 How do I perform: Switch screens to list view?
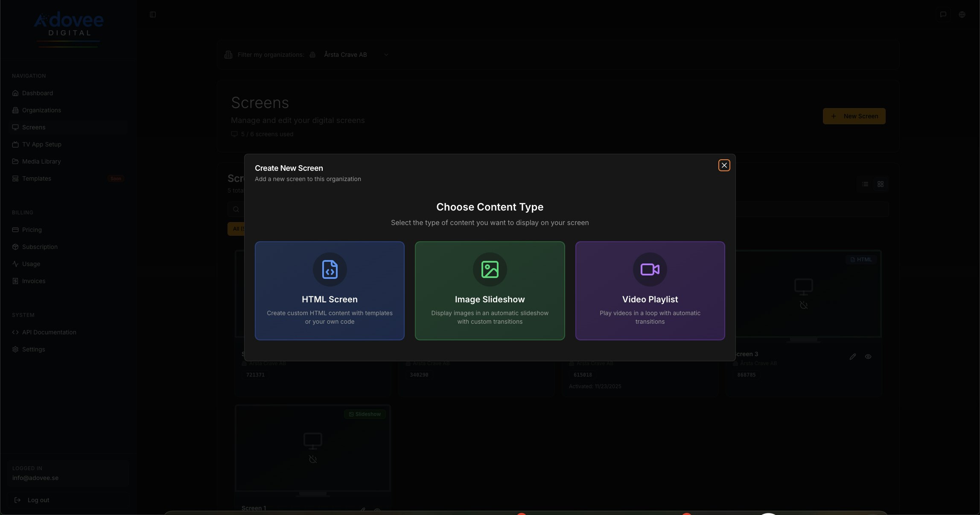point(865,184)
